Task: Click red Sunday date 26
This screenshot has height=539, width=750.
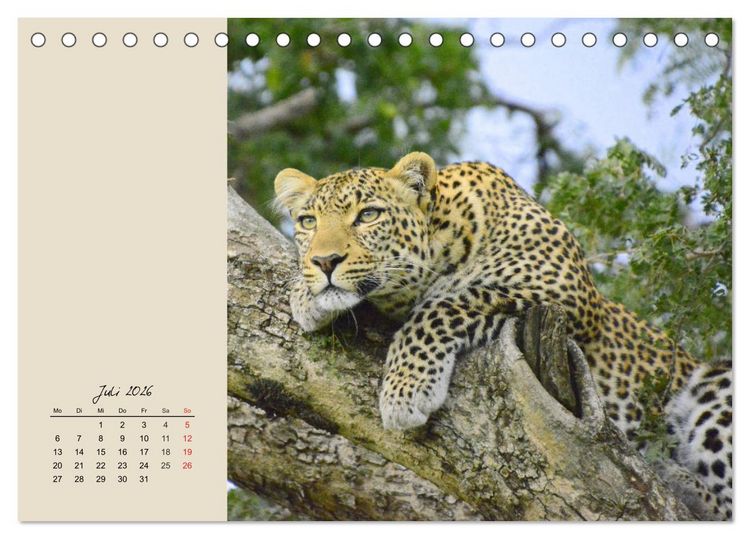Action: tap(187, 465)
